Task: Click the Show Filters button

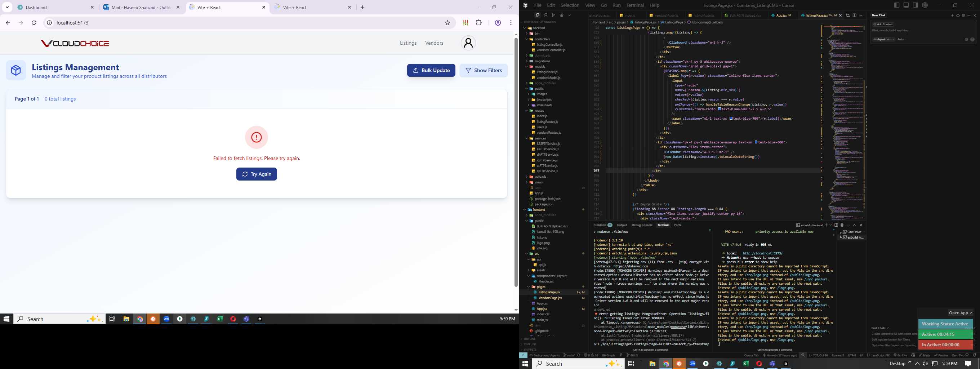Action: pos(484,70)
